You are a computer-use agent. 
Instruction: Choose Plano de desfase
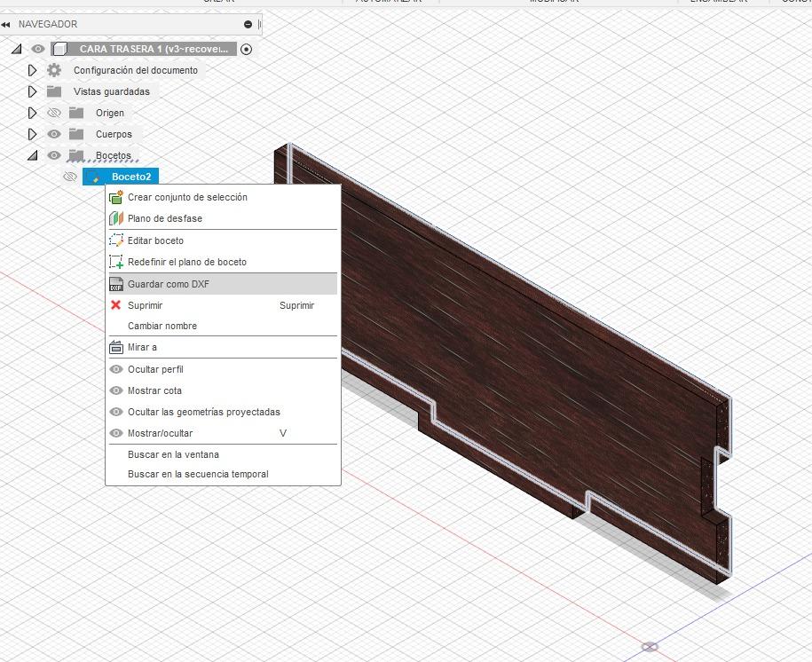(223, 218)
